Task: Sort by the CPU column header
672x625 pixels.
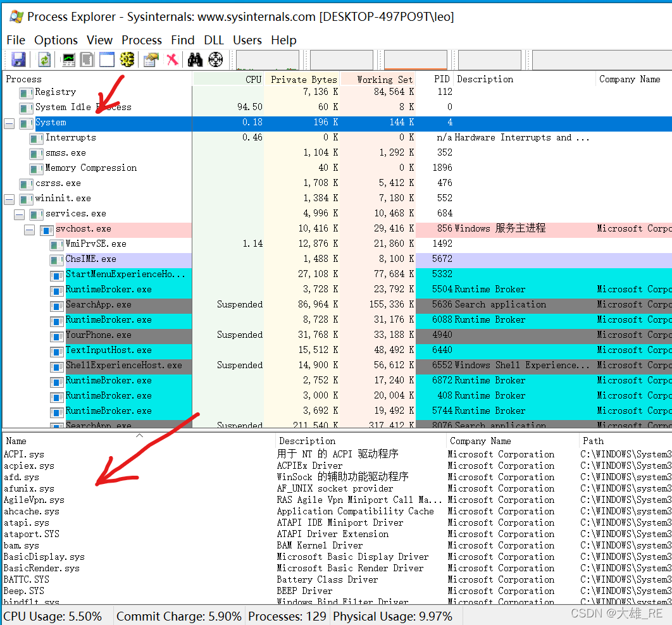Action: [x=228, y=79]
